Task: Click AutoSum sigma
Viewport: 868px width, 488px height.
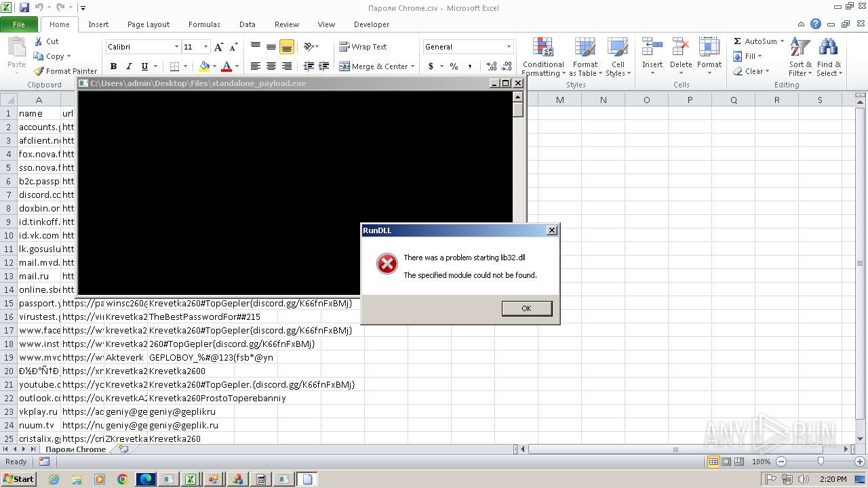Action: pyautogui.click(x=738, y=41)
